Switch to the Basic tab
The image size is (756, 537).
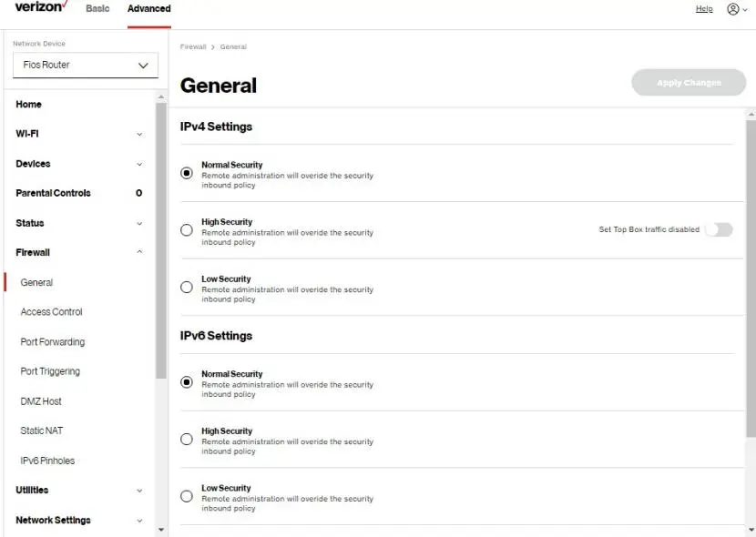[97, 8]
